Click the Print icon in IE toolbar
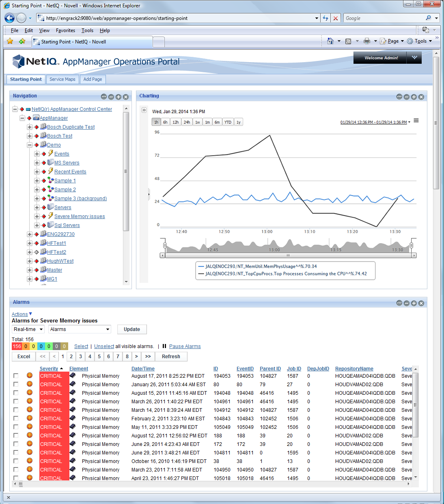 click(367, 41)
